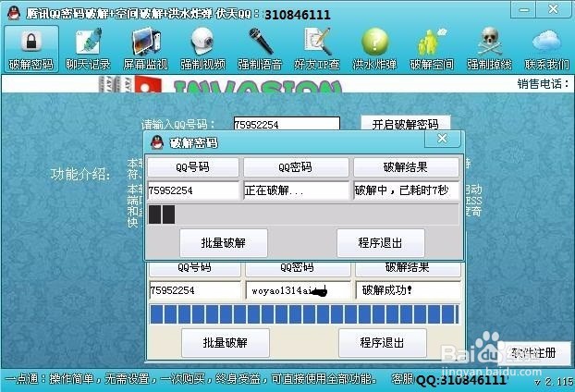Click the QQ密码 column header in upper dialog
575x392 pixels.
coord(296,167)
